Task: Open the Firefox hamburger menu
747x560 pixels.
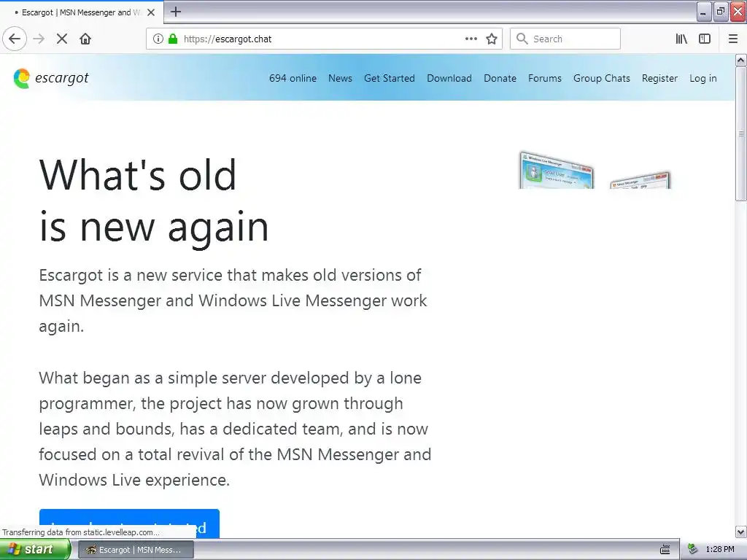Action: [733, 39]
